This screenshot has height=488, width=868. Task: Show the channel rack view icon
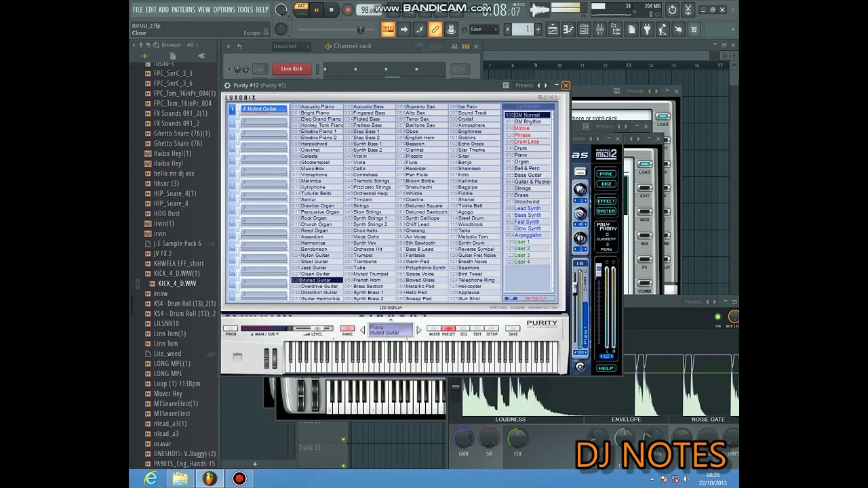point(584,29)
